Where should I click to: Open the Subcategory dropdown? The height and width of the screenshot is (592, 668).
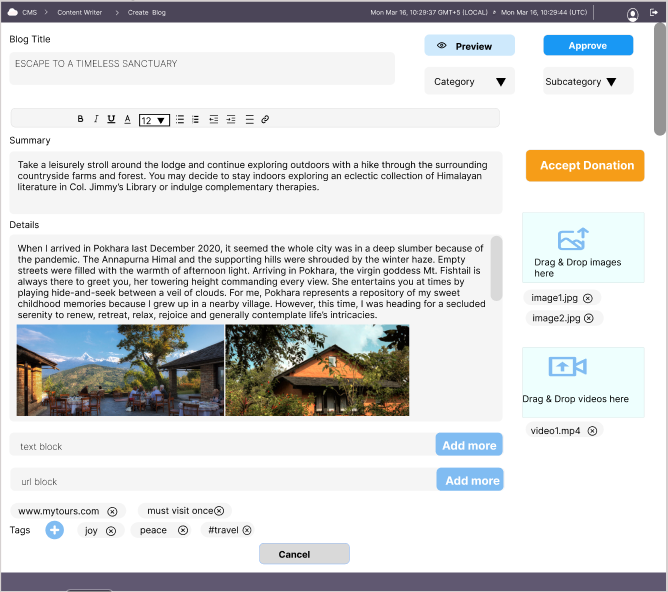[x=588, y=81]
